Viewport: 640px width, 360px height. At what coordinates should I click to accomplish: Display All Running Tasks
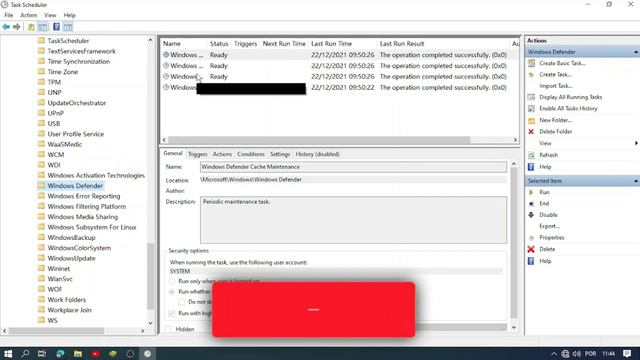[570, 97]
